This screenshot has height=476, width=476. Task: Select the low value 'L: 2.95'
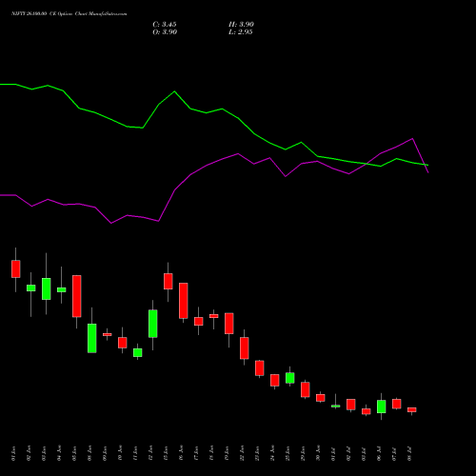click(241, 32)
